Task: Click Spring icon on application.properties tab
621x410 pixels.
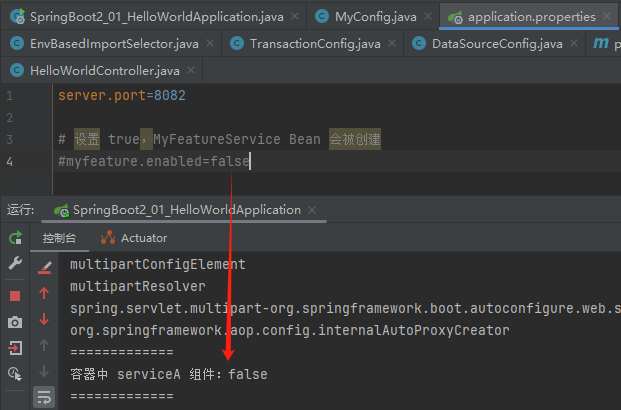Action: (x=455, y=17)
